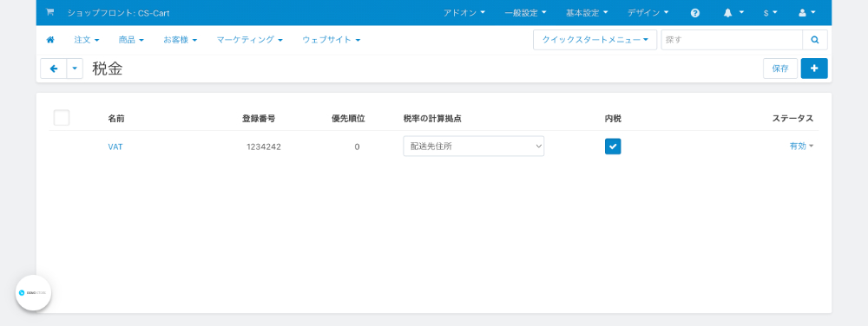This screenshot has height=326, width=868.
Task: Click the demo store floating badge
Action: (x=33, y=293)
